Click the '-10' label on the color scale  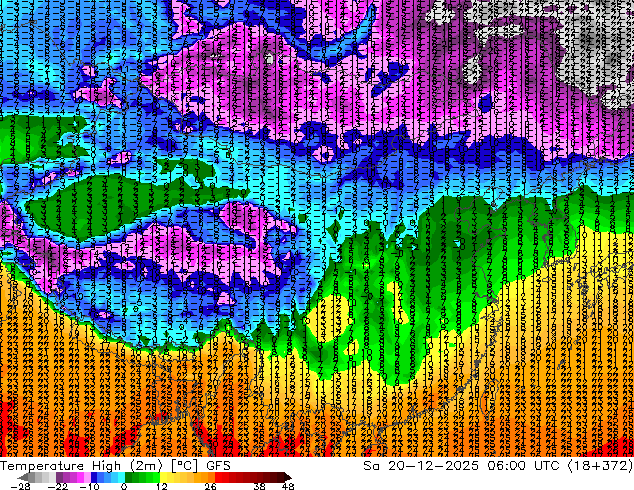point(90,486)
